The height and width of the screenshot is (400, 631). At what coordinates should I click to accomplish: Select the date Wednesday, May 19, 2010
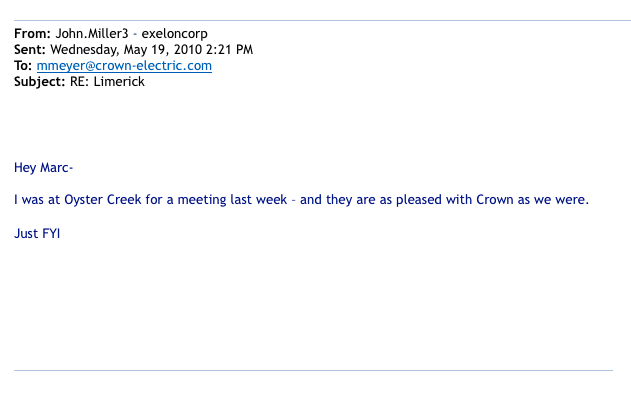coord(126,50)
